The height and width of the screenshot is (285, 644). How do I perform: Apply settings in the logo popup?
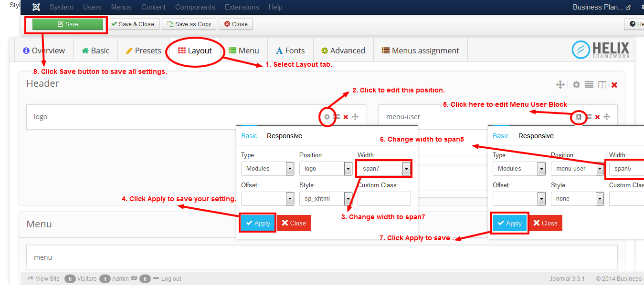pos(258,223)
